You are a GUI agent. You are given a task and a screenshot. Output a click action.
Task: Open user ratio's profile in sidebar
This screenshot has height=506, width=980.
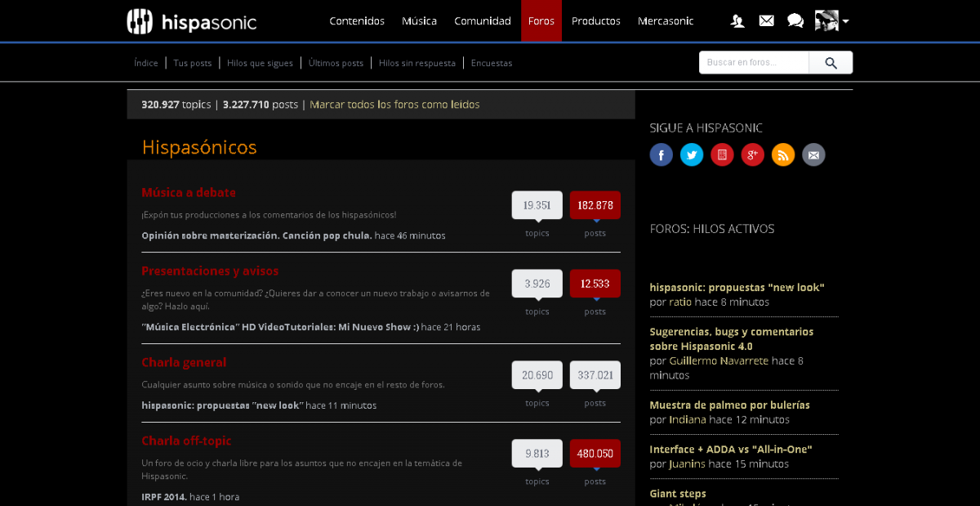[680, 302]
